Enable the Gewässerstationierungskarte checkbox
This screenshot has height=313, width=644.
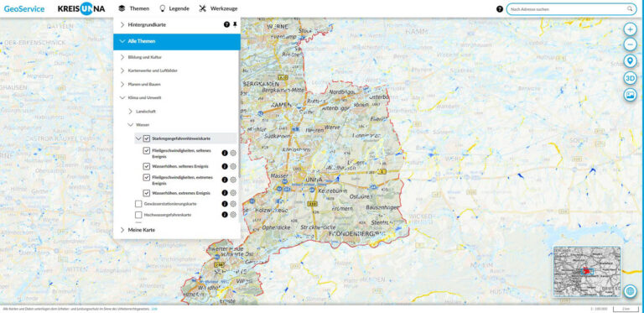138,204
